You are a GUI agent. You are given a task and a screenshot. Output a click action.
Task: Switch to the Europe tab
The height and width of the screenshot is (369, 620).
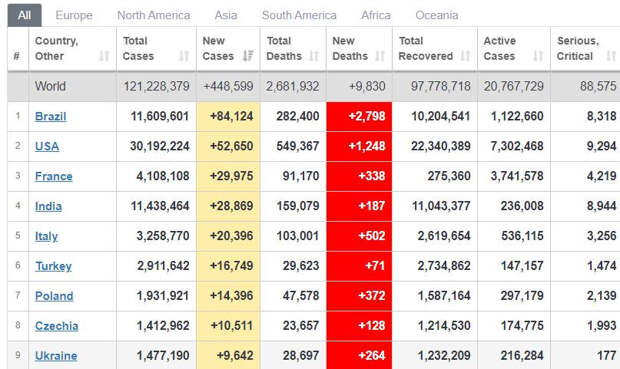coord(74,15)
